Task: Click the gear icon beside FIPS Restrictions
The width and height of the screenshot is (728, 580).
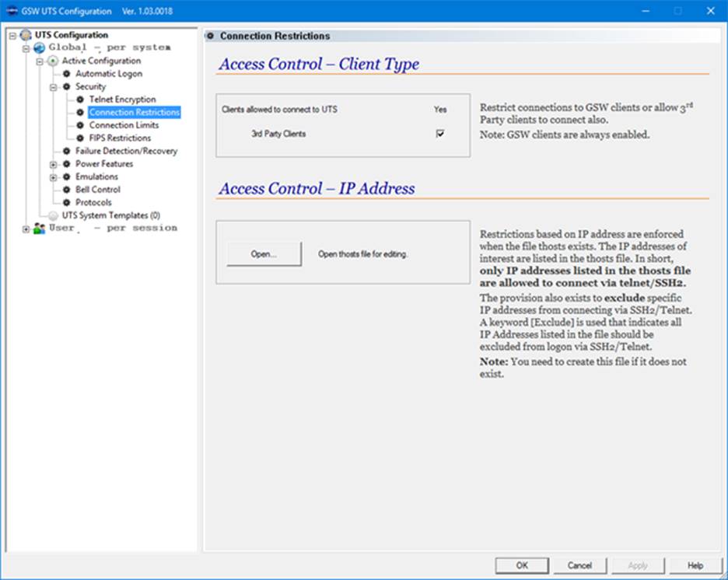Action: click(80, 138)
